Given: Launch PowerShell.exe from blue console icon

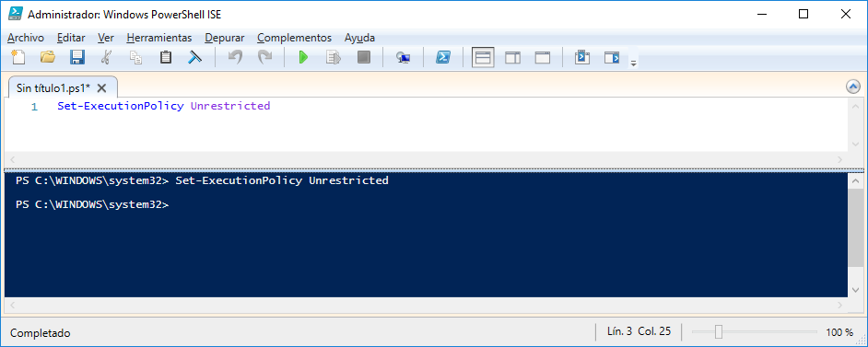Looking at the screenshot, I should 442,57.
